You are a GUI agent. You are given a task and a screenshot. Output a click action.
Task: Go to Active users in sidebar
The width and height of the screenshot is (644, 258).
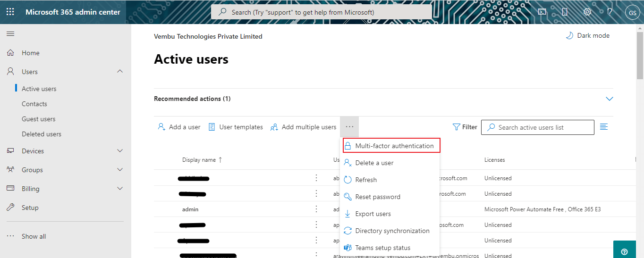[39, 89]
